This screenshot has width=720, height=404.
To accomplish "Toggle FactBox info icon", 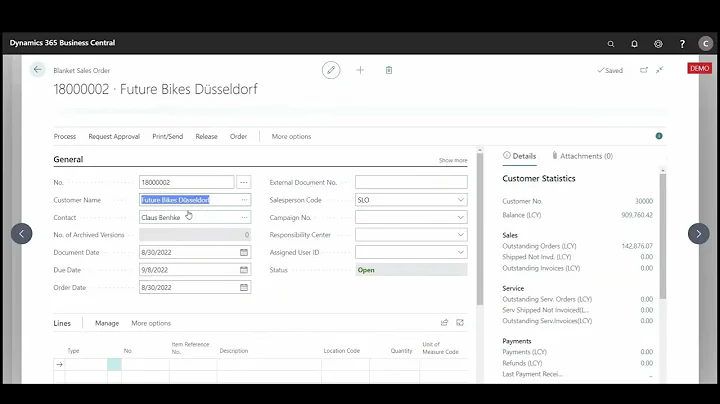I will [659, 136].
